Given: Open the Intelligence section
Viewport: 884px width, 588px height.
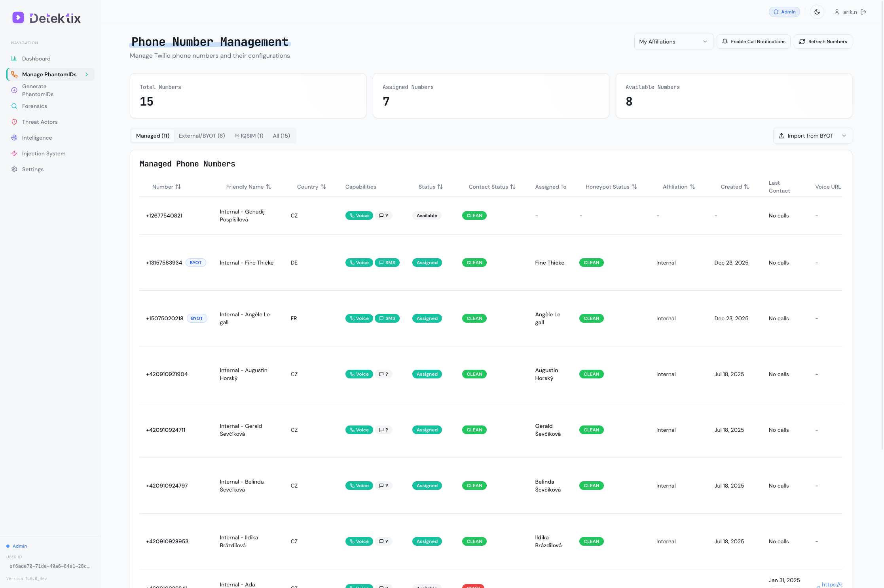Looking at the screenshot, I should coord(37,138).
